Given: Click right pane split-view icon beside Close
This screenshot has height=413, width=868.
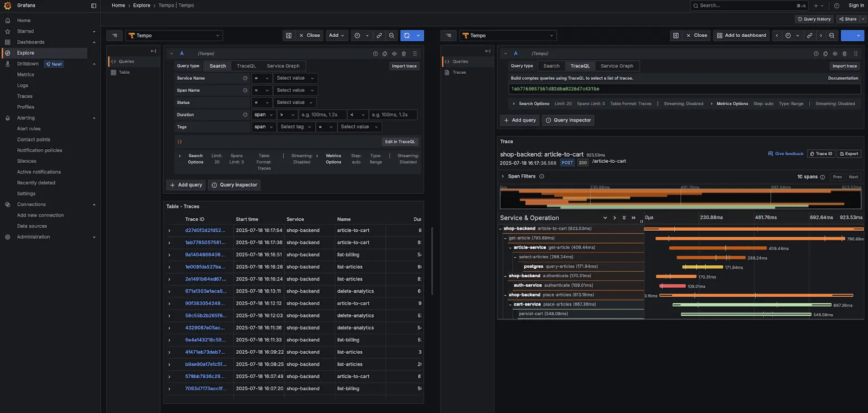Looking at the screenshot, I should click(676, 36).
